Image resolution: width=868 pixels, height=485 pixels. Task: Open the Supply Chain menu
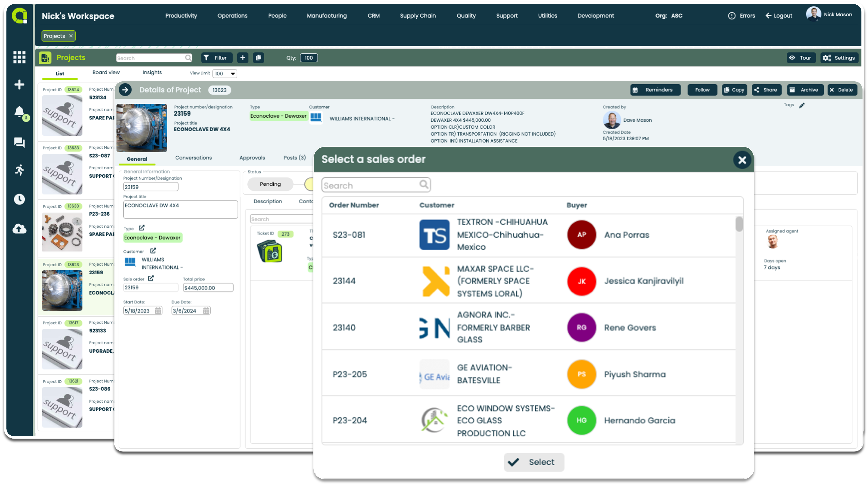[418, 15]
